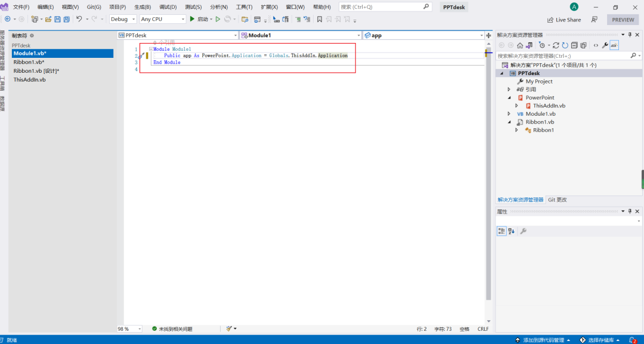Click the new project toolbar icon
Image resolution: width=644 pixels, height=344 pixels.
point(35,19)
